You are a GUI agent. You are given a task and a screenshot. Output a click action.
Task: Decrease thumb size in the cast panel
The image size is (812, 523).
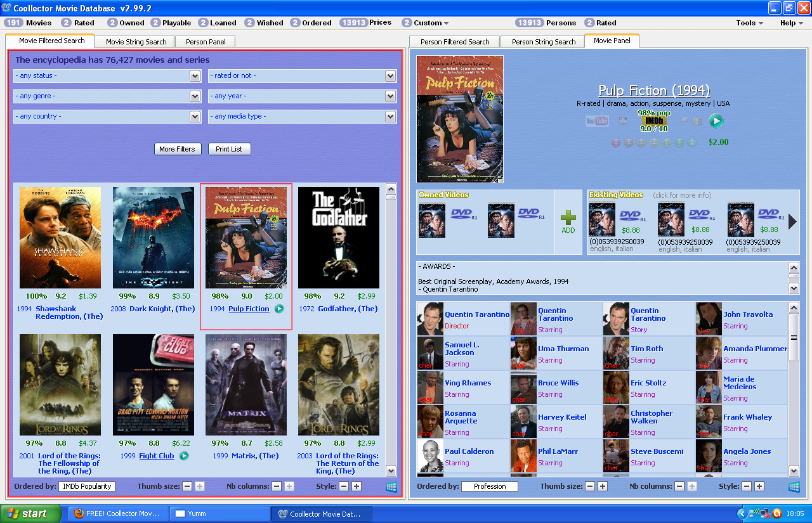point(590,486)
